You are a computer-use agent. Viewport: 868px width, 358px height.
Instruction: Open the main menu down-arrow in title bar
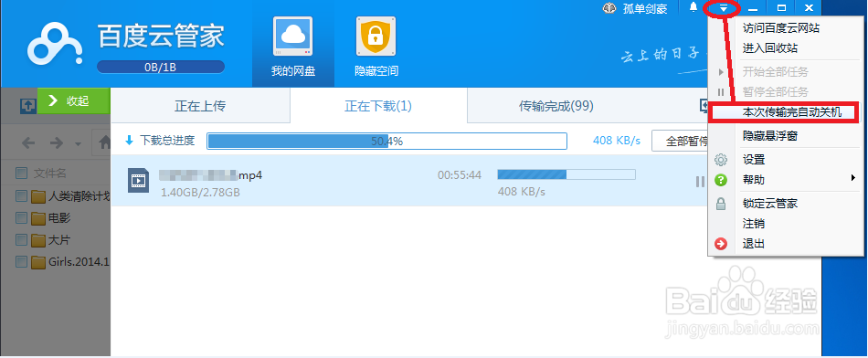[723, 7]
